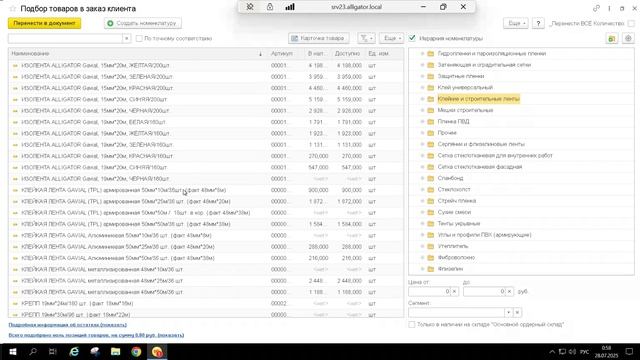
Task: Toggle 'Перенести ВСЕ Количество' checkbox
Action: 631,24
